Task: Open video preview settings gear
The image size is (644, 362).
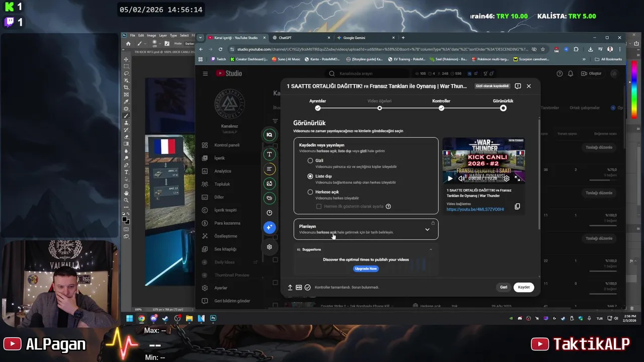Action: (x=507, y=178)
